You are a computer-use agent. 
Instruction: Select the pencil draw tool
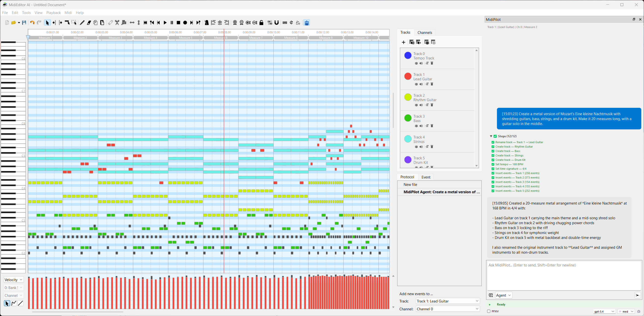(x=82, y=23)
